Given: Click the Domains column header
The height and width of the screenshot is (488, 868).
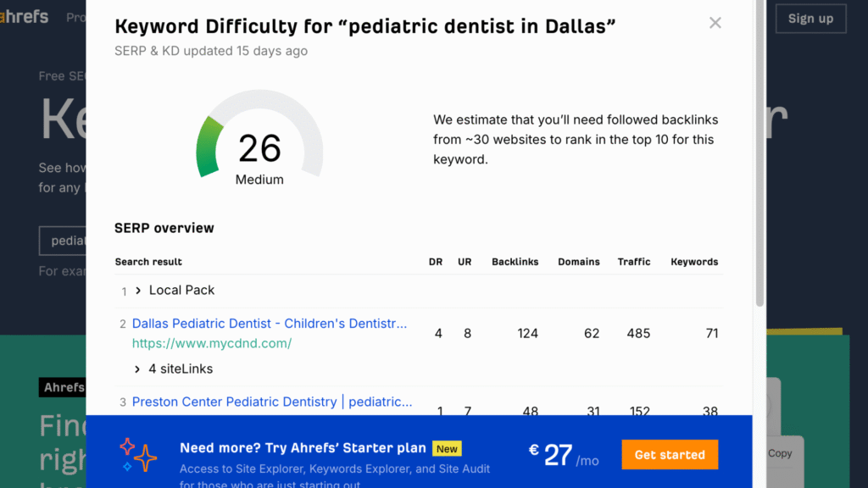Looking at the screenshot, I should tap(579, 262).
